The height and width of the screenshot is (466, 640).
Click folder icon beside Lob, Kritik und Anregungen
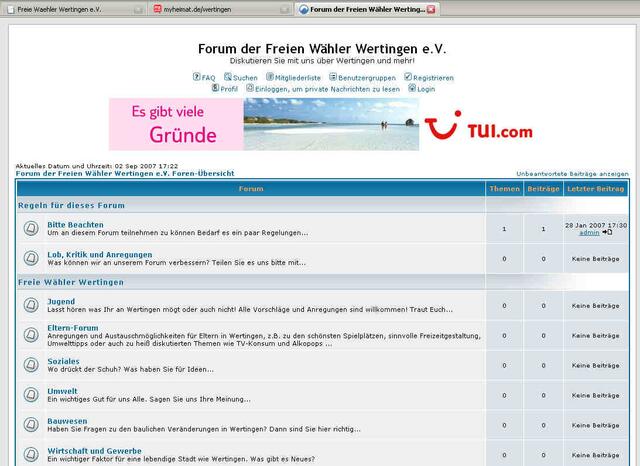pyautogui.click(x=31, y=258)
